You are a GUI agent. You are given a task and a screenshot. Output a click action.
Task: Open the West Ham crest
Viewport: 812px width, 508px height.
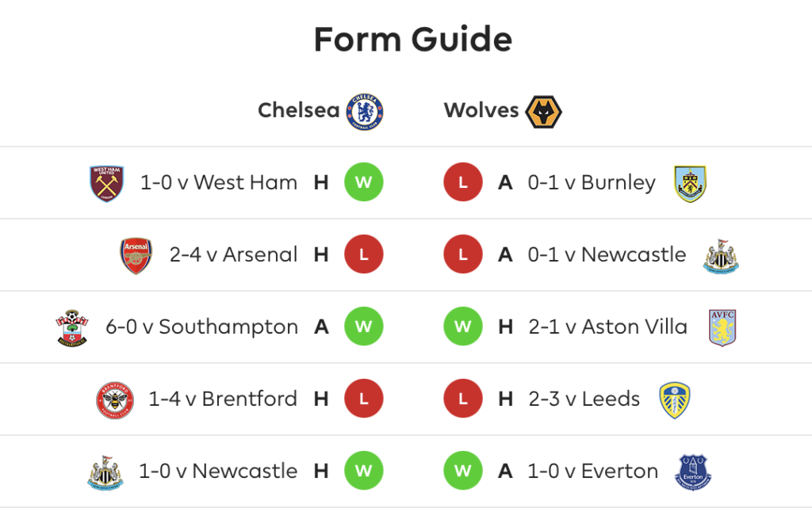[107, 183]
